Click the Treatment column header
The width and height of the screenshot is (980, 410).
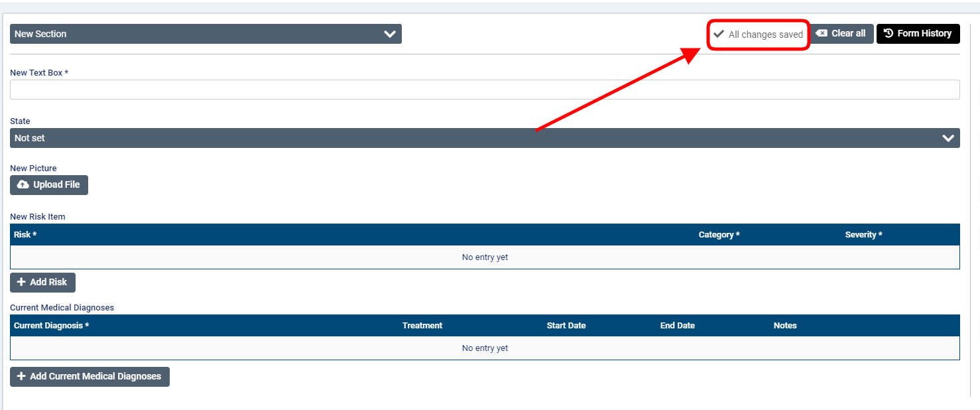click(x=422, y=326)
